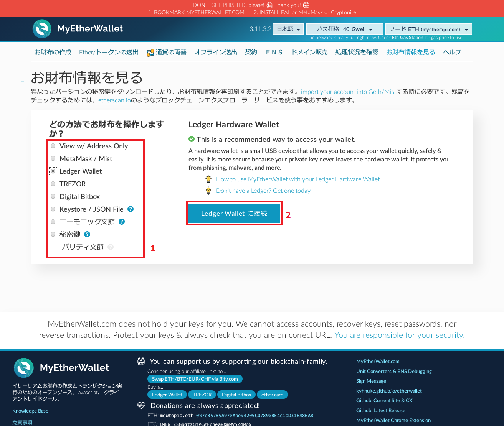
Task: Click the version number 3.11.3.2
Action: [260, 29]
